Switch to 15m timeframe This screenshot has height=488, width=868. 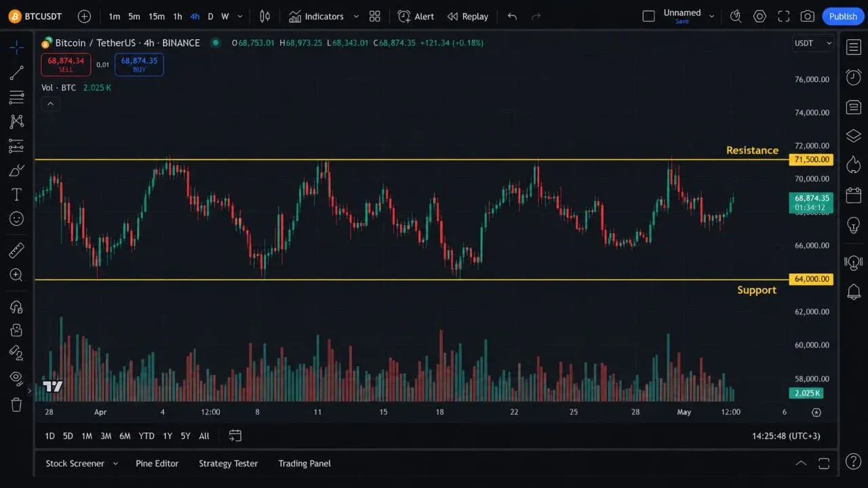click(157, 16)
